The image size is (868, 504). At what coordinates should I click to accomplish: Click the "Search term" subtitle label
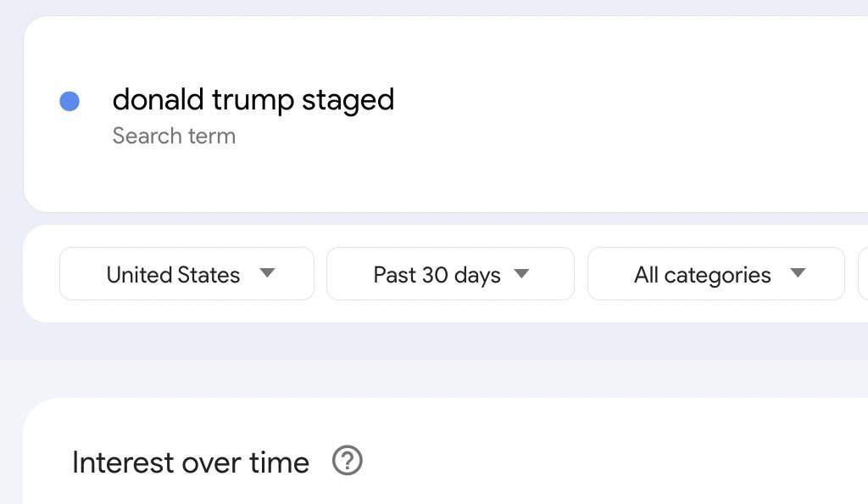point(174,136)
